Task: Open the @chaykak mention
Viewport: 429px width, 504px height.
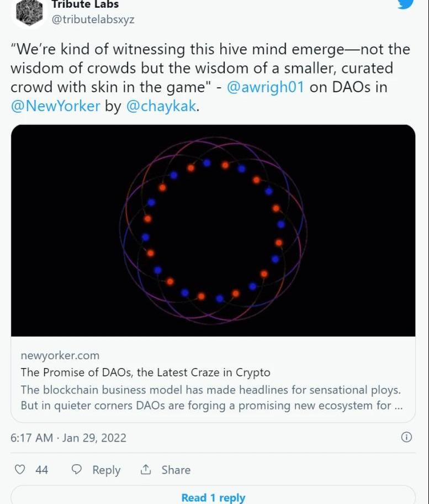Action: [x=161, y=107]
